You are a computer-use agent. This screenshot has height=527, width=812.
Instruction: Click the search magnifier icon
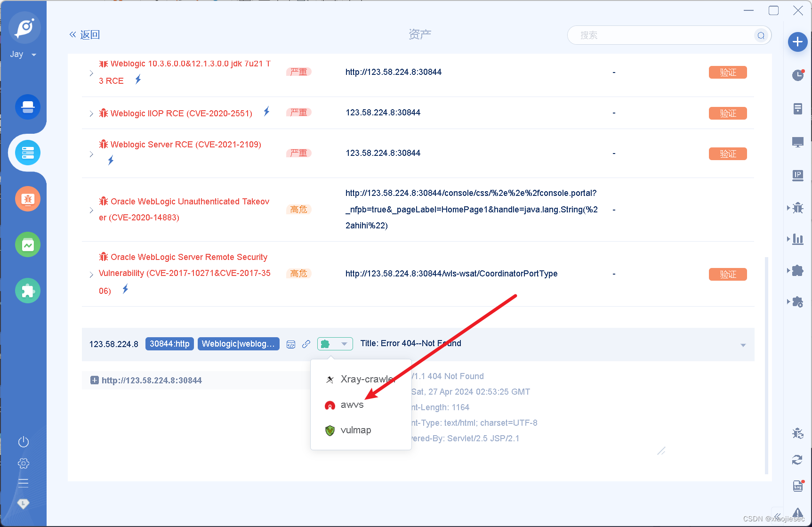pyautogui.click(x=761, y=35)
